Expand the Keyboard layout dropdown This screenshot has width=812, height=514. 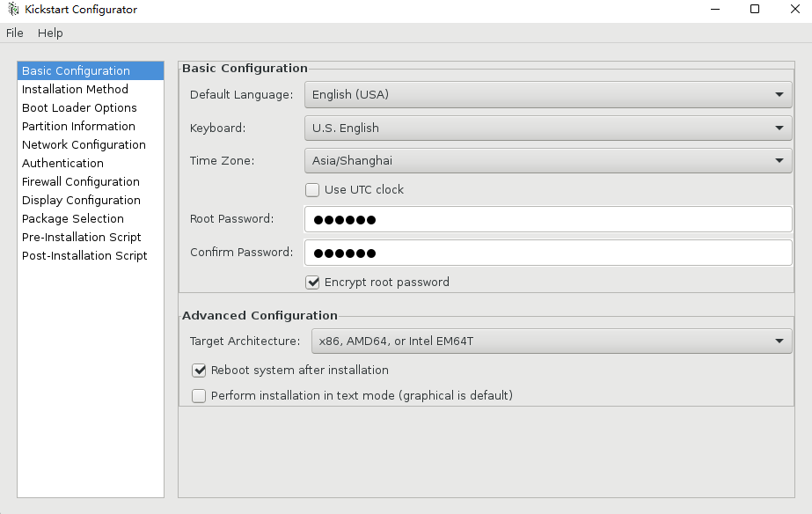point(548,128)
